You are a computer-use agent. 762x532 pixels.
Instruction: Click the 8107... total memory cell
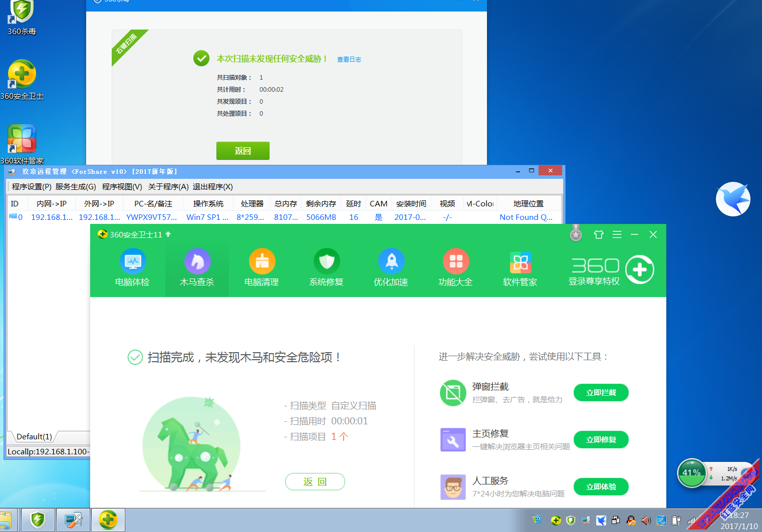pos(286,217)
